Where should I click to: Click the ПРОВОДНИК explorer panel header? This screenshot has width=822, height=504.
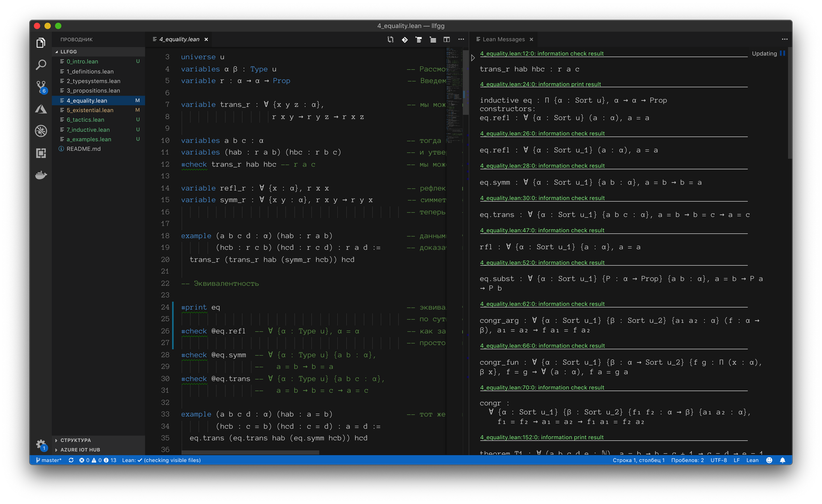[x=76, y=39]
